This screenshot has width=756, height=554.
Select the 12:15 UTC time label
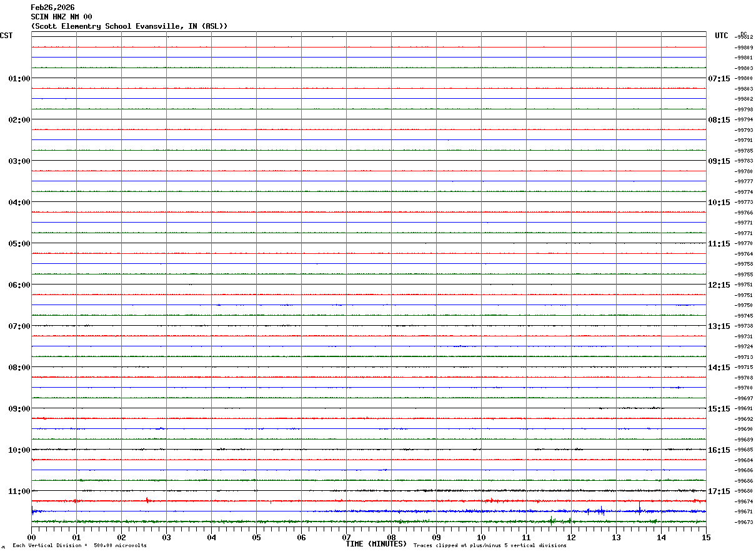[x=719, y=285]
